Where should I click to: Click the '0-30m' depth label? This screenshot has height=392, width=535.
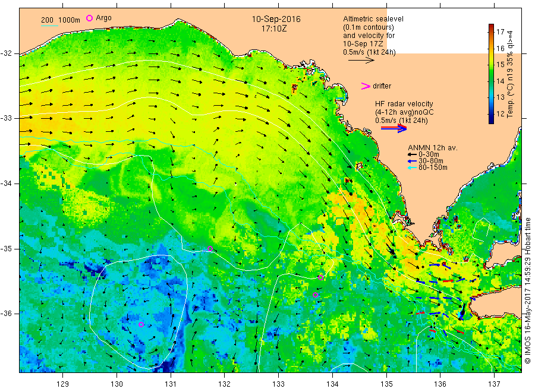(x=429, y=155)
